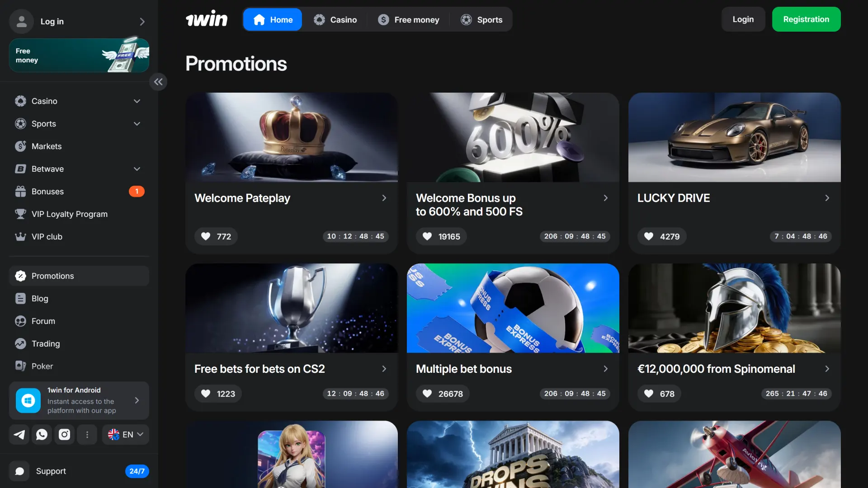
Task: Open the Support 24/7 button
Action: click(79, 471)
